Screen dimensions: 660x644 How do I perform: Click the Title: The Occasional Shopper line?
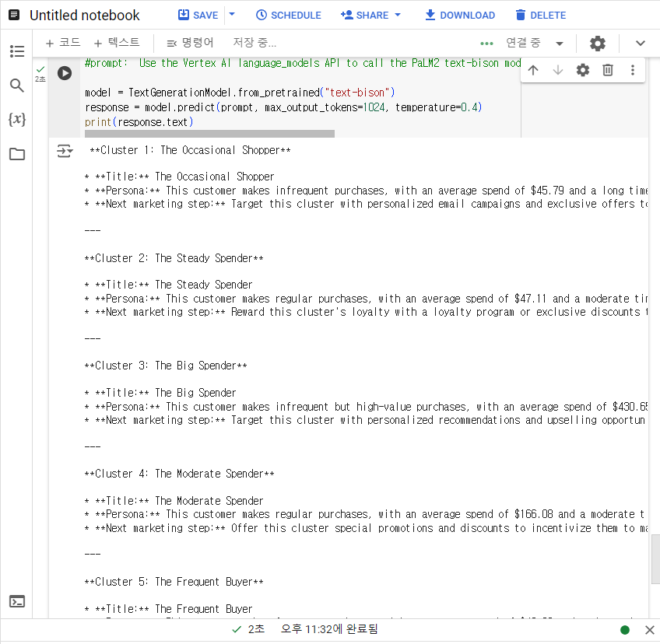pos(179,177)
